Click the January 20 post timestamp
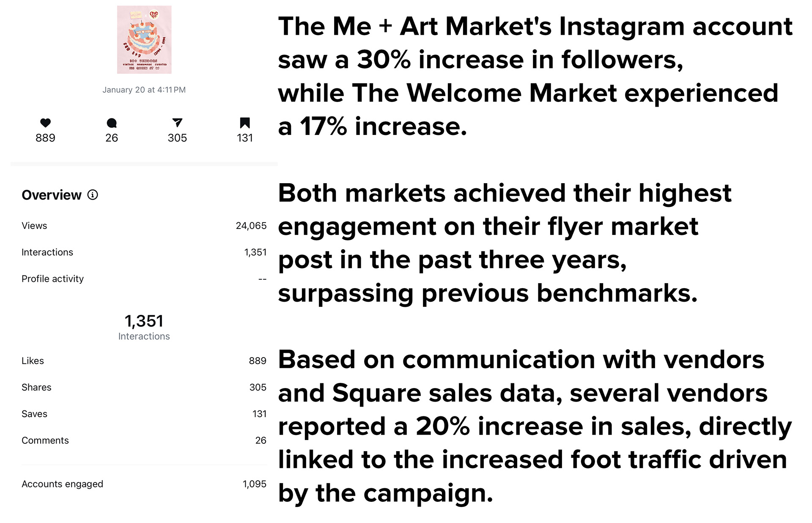The width and height of the screenshot is (812, 523). (144, 90)
